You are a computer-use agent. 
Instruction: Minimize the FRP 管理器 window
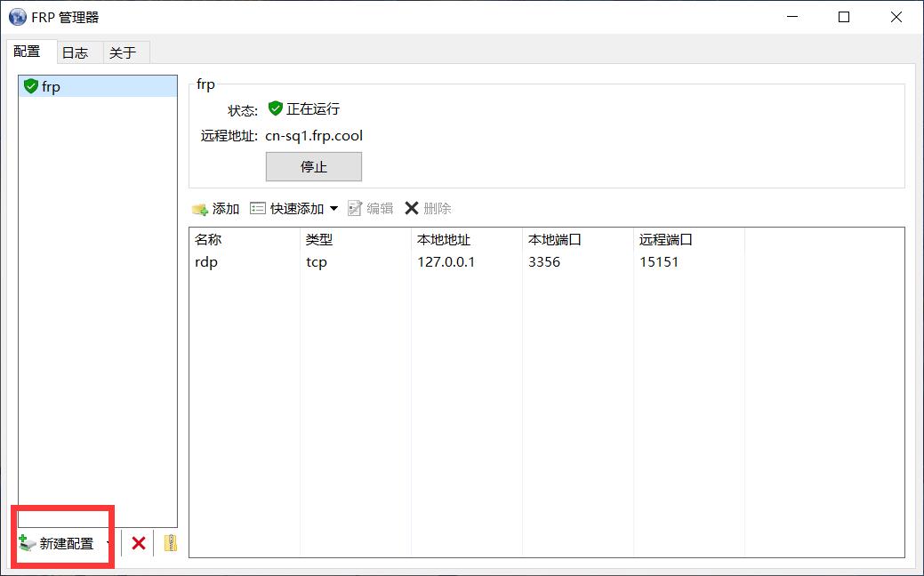click(x=792, y=17)
